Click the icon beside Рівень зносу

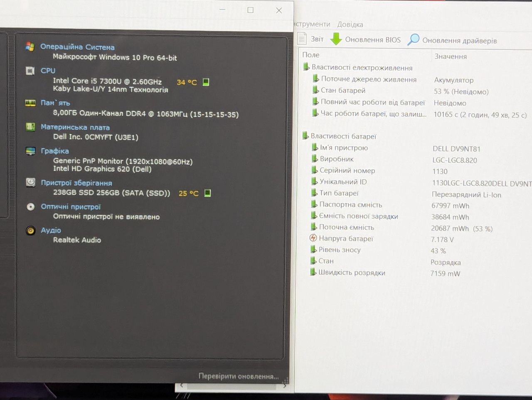click(313, 249)
